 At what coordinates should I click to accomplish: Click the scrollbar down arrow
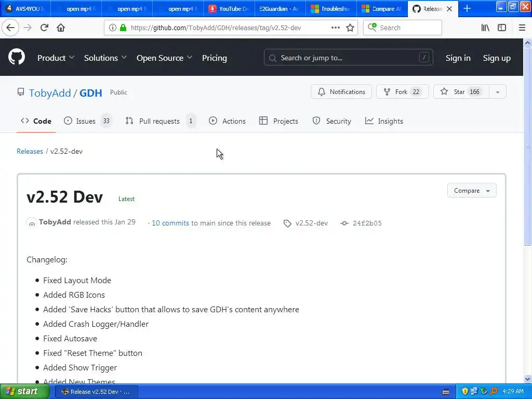(528, 379)
